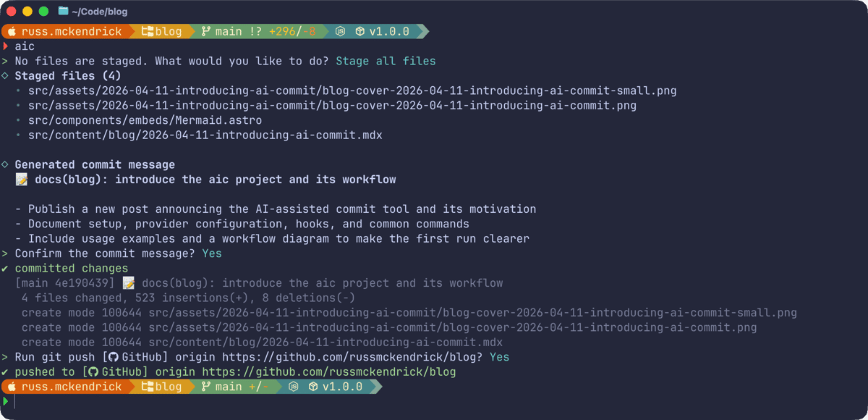The width and height of the screenshot is (868, 420).
Task: Click the memo emoji in the generated commit message
Action: pos(22,180)
